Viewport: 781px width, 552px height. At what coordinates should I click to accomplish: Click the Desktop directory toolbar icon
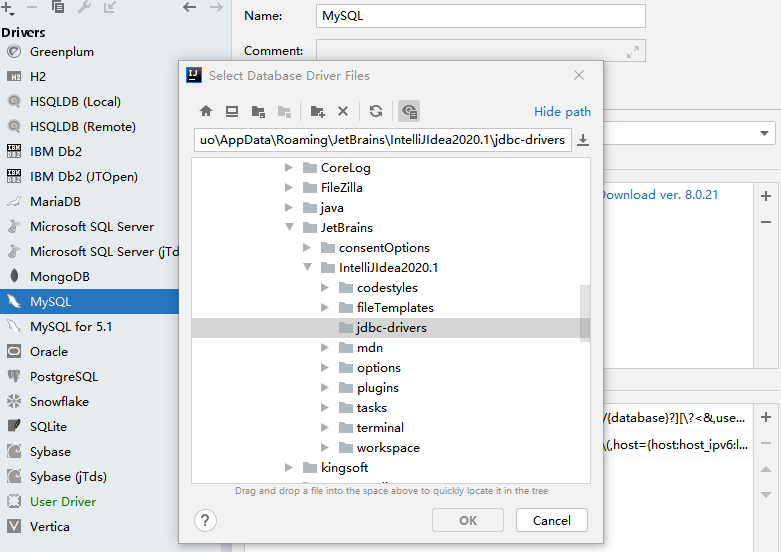[x=232, y=111]
